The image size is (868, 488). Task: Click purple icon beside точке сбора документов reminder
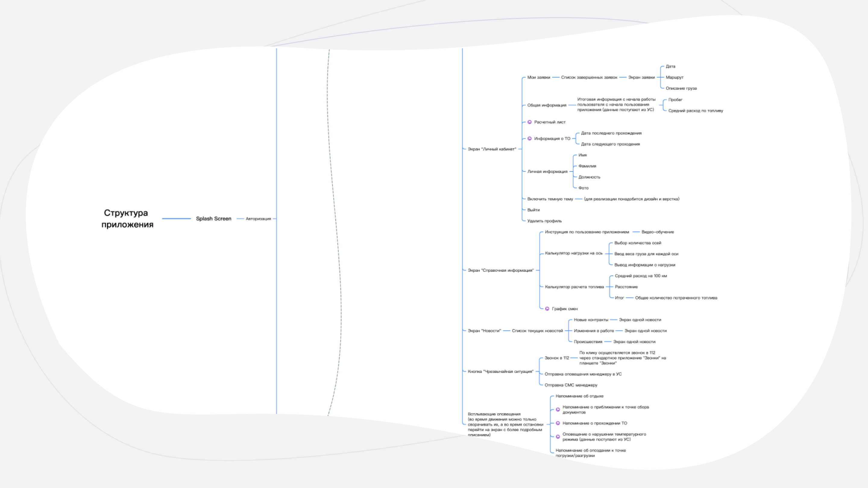[x=558, y=410]
